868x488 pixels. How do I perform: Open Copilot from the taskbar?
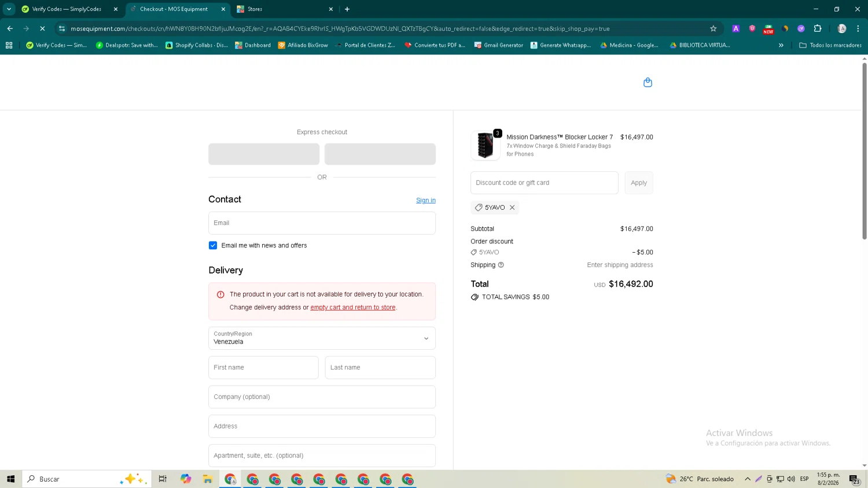(x=185, y=479)
